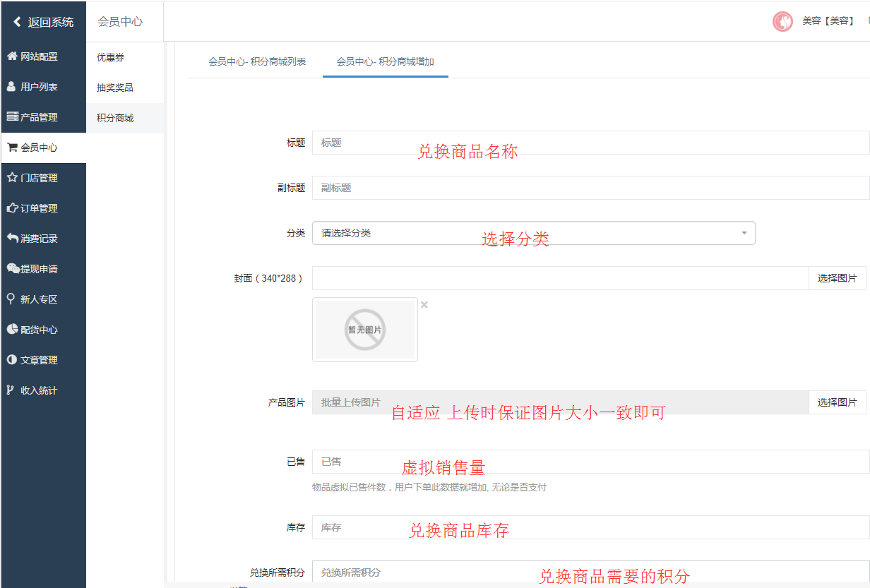Image resolution: width=870 pixels, height=588 pixels.
Task: Click 选择图片 button for product images
Action: [x=837, y=402]
